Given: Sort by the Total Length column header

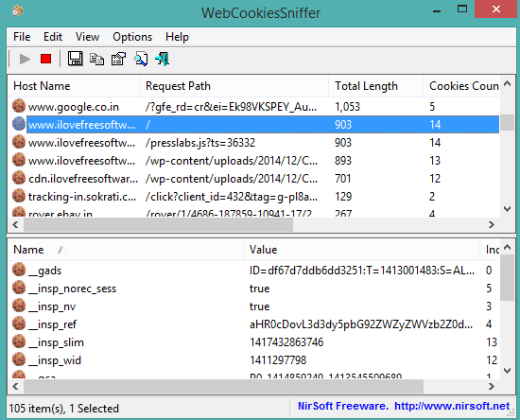Looking at the screenshot, I should pyautogui.click(x=375, y=86).
